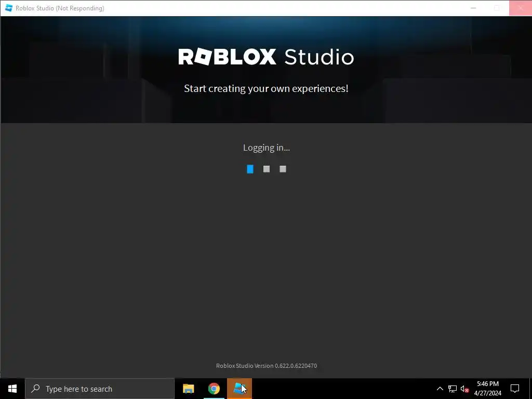Click the 'Logging in...' status text
Viewport: 532px width, 399px height.
coord(267,148)
